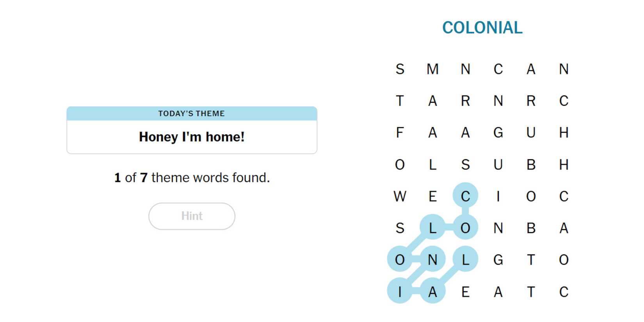Select the T directly below the top-left S
This screenshot has width=644, height=322.
click(400, 101)
